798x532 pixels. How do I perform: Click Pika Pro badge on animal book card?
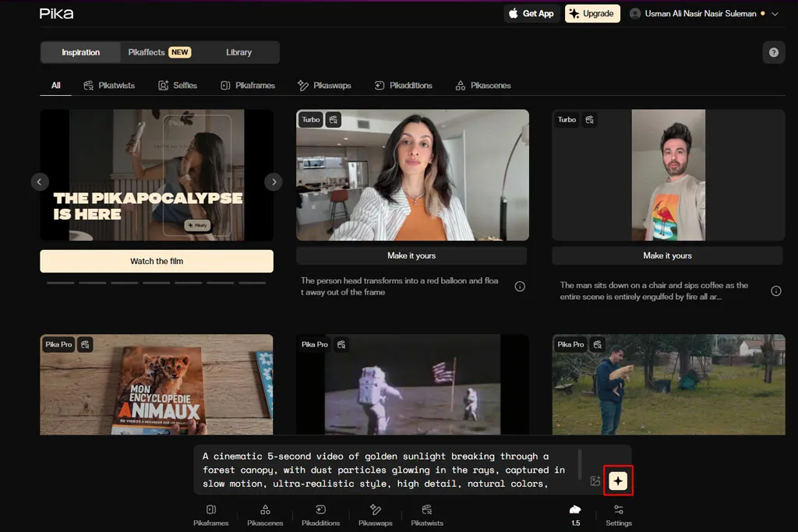[x=58, y=344]
